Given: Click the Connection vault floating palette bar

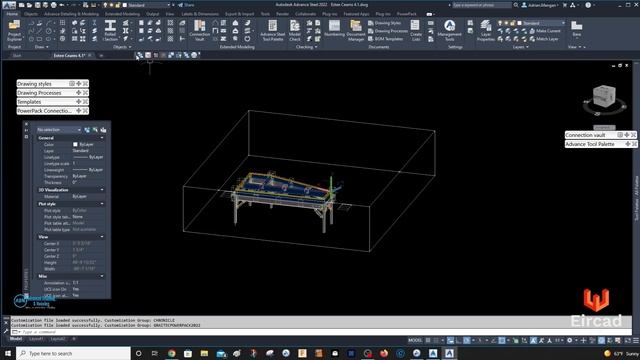Looking at the screenshot, I should click(601, 135).
